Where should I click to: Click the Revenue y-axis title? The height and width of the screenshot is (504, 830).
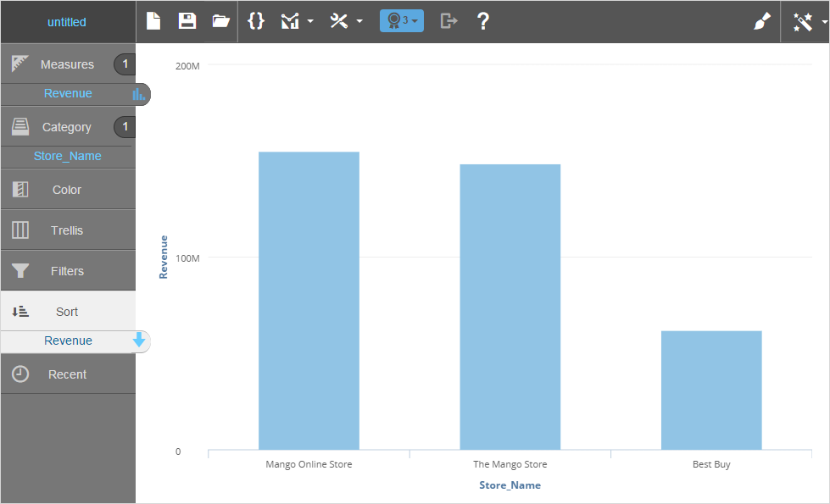163,257
